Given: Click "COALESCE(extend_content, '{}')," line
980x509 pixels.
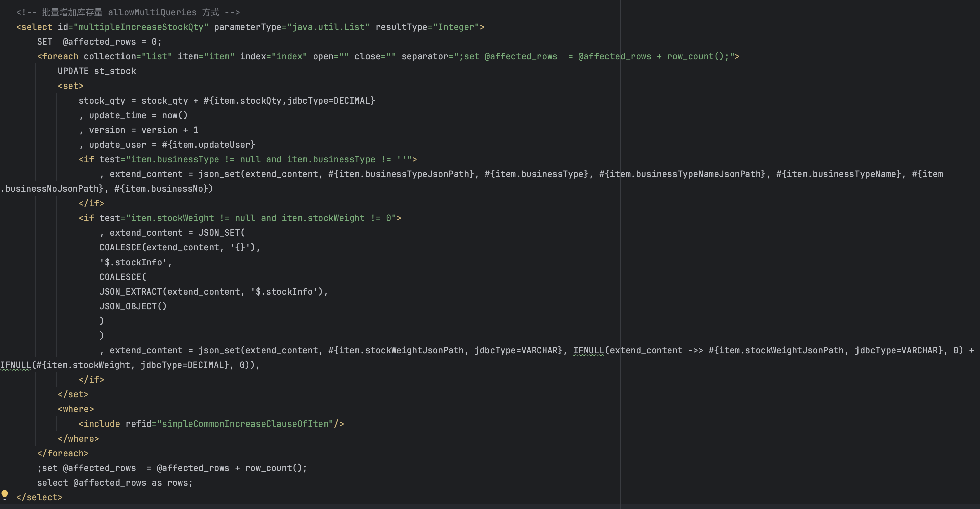Looking at the screenshot, I should click(180, 247).
